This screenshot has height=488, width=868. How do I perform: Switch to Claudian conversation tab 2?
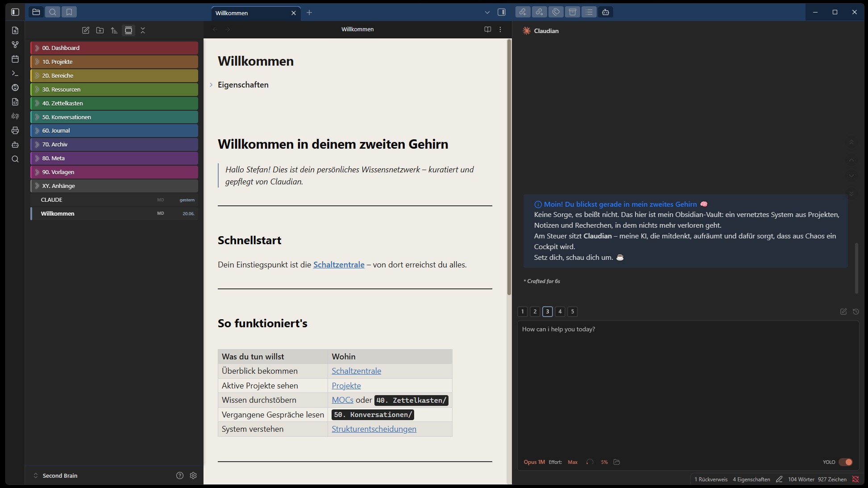pyautogui.click(x=535, y=312)
